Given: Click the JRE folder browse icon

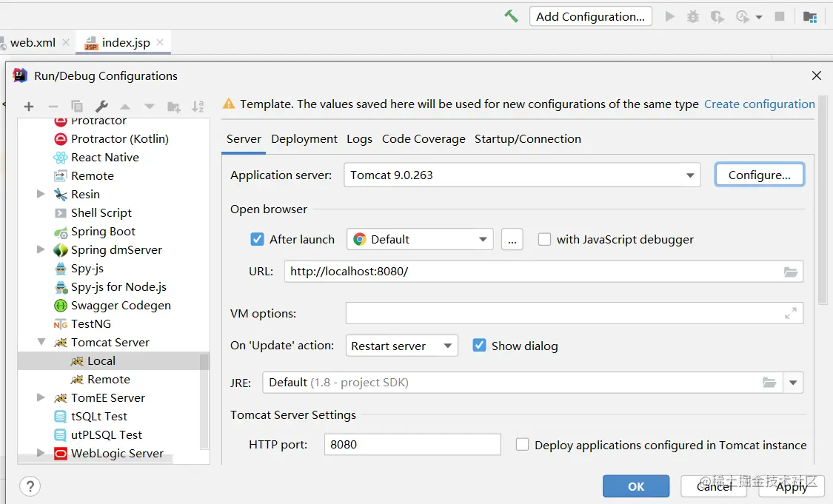Looking at the screenshot, I should pyautogui.click(x=769, y=383).
